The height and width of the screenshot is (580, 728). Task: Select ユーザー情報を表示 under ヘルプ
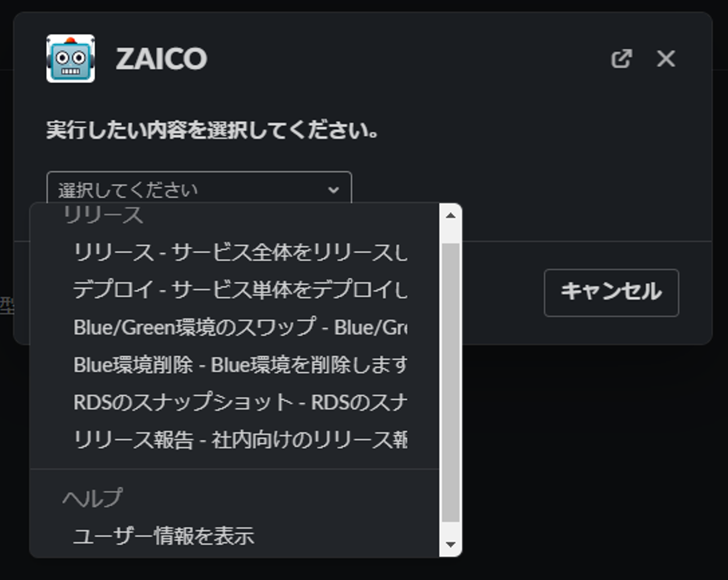click(164, 536)
